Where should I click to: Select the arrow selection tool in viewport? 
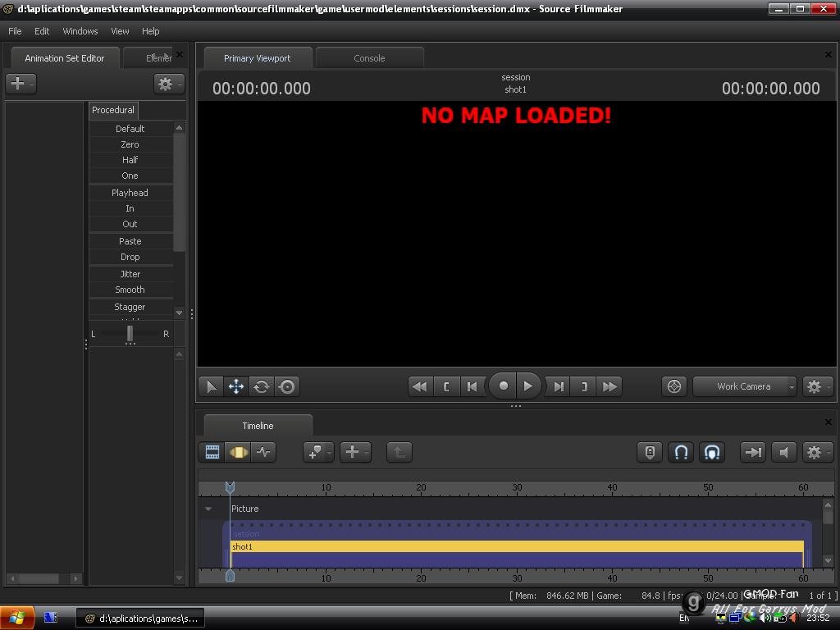coord(211,386)
